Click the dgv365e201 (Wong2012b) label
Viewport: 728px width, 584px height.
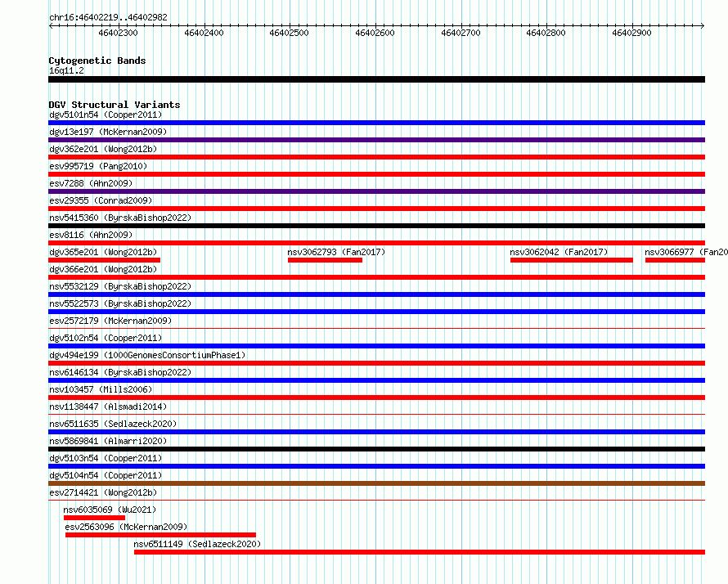[103, 252]
